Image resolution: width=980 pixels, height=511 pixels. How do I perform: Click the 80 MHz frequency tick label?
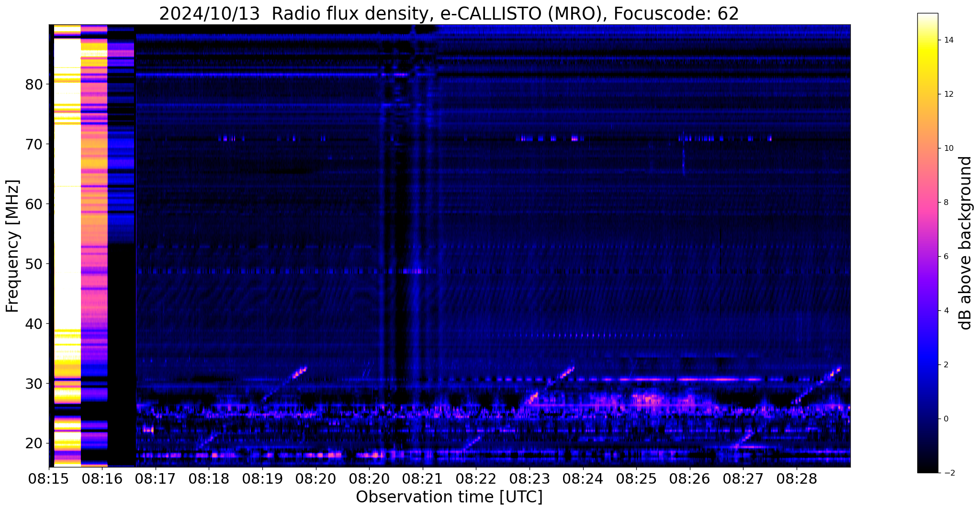click(34, 84)
